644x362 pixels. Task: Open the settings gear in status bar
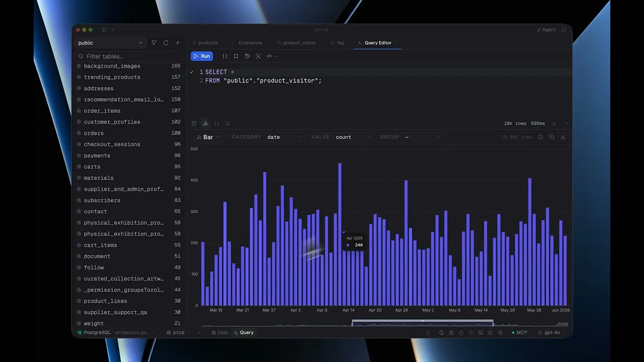pyautogui.click(x=490, y=333)
